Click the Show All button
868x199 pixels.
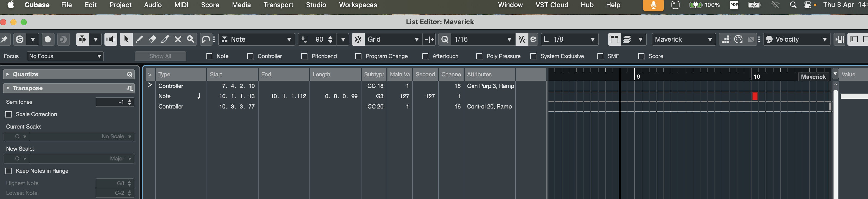(160, 56)
